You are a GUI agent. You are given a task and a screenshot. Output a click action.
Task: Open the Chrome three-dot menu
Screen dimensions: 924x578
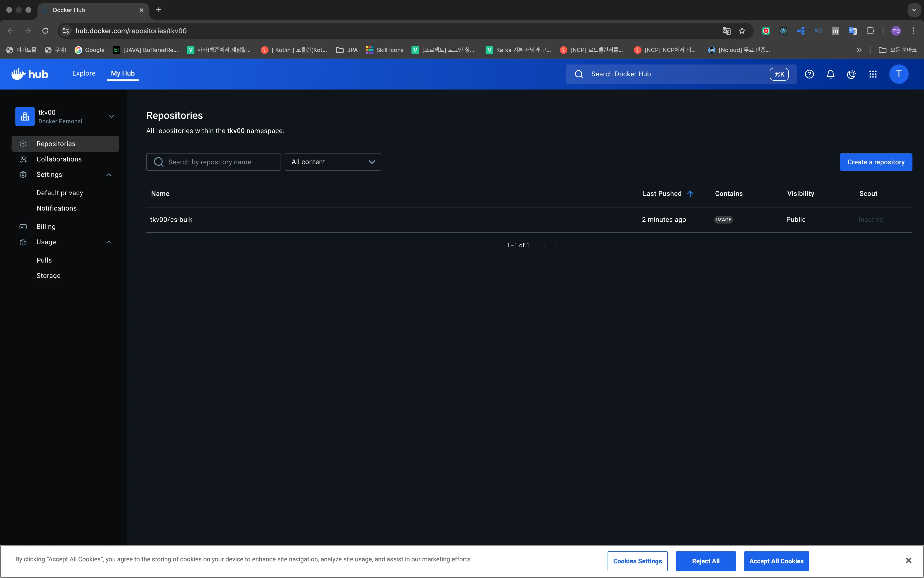tap(913, 31)
